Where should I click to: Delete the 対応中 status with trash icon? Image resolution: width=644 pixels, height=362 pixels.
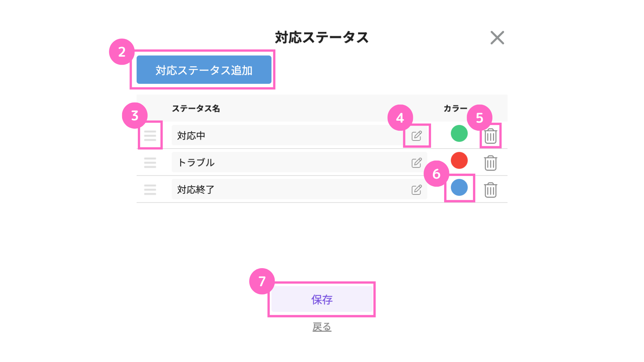tap(490, 136)
